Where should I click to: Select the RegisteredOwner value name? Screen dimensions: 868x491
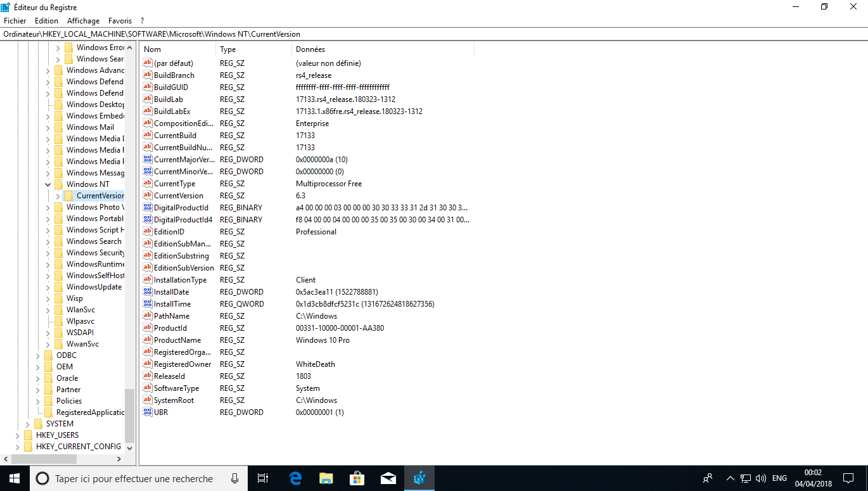(182, 364)
